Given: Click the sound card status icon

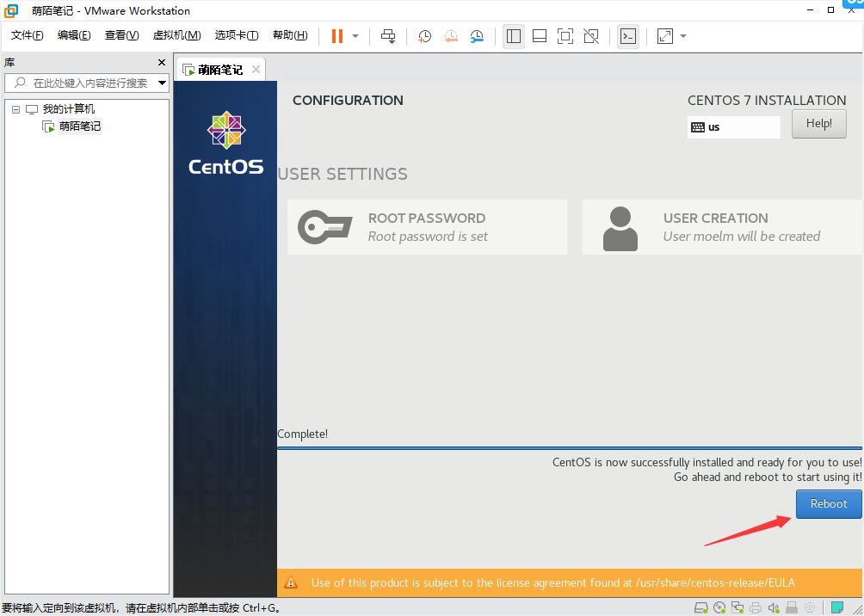Looking at the screenshot, I should point(774,608).
